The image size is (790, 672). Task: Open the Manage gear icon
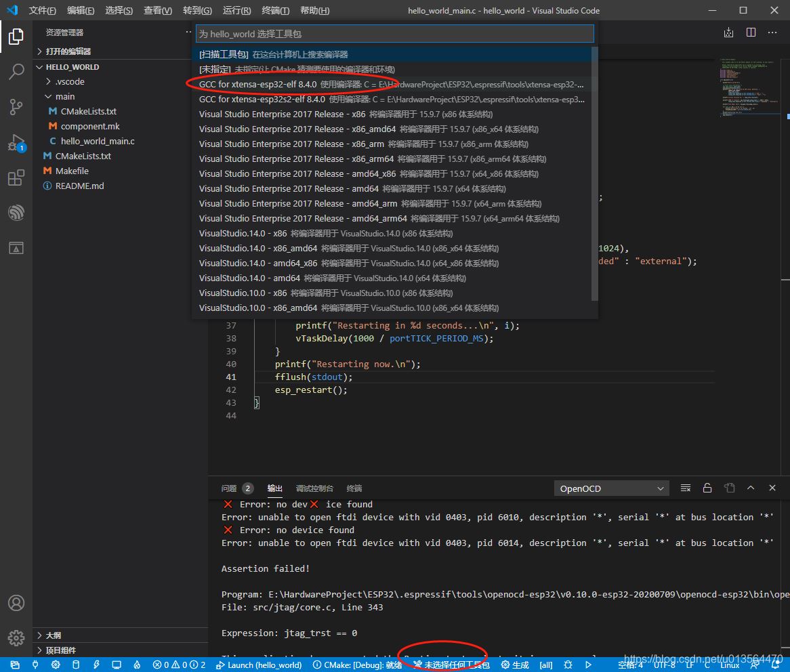pyautogui.click(x=16, y=637)
